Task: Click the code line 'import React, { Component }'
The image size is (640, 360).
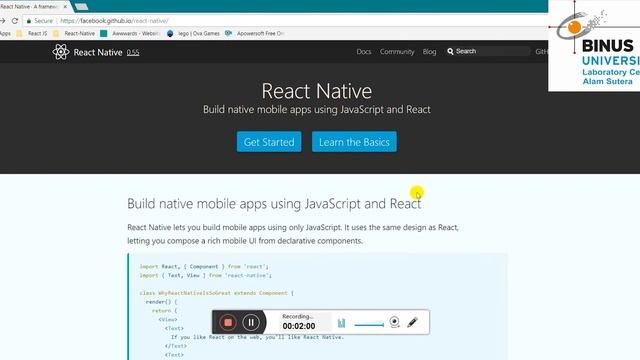Action: (x=204, y=267)
